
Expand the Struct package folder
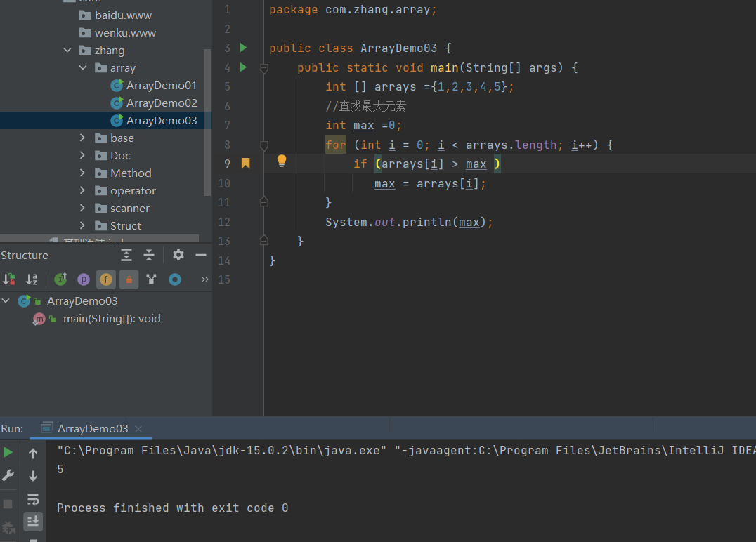82,225
